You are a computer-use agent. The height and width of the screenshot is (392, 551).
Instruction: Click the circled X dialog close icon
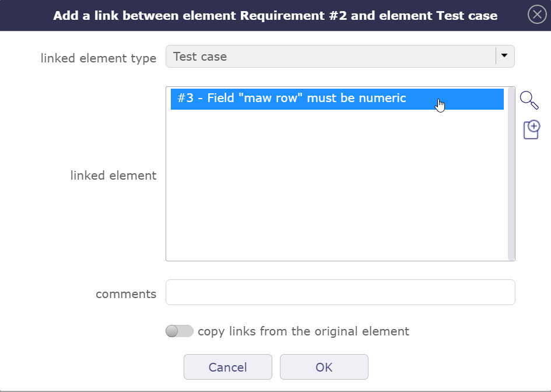[x=536, y=15]
